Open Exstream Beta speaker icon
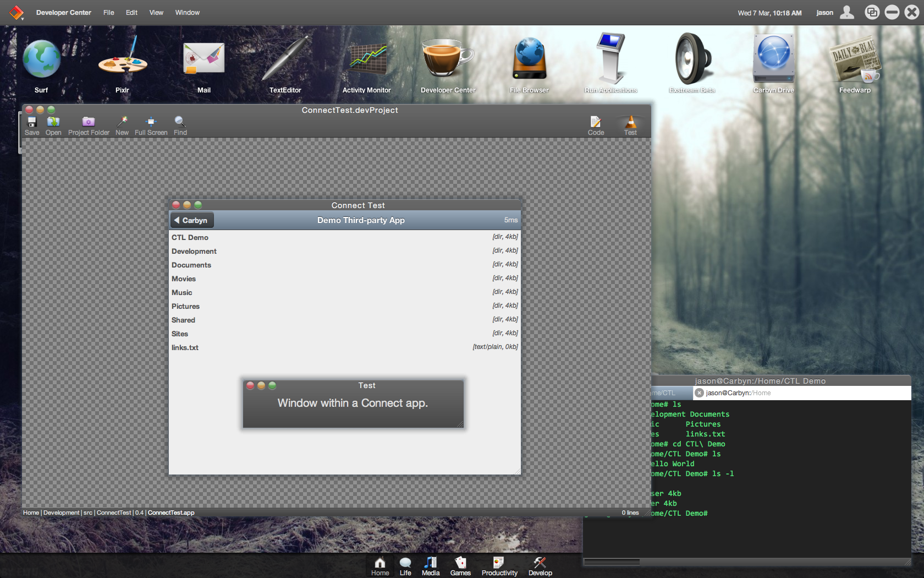 pos(692,59)
